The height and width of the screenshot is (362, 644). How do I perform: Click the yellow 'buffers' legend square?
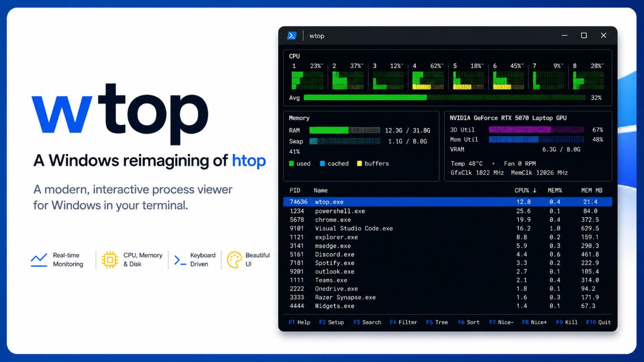(359, 163)
